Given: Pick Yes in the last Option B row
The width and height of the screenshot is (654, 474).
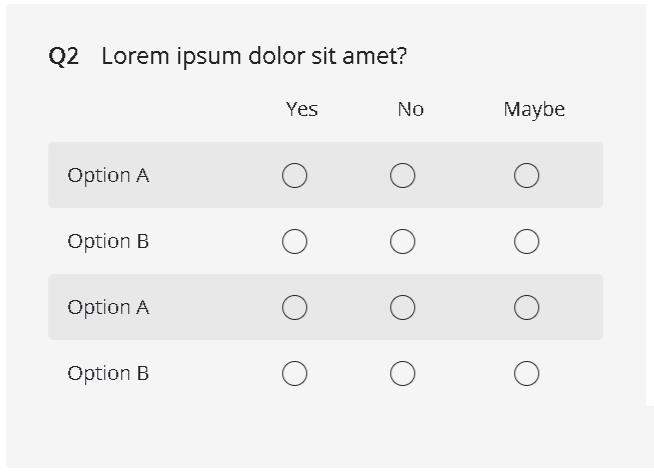Looking at the screenshot, I should point(294,374).
